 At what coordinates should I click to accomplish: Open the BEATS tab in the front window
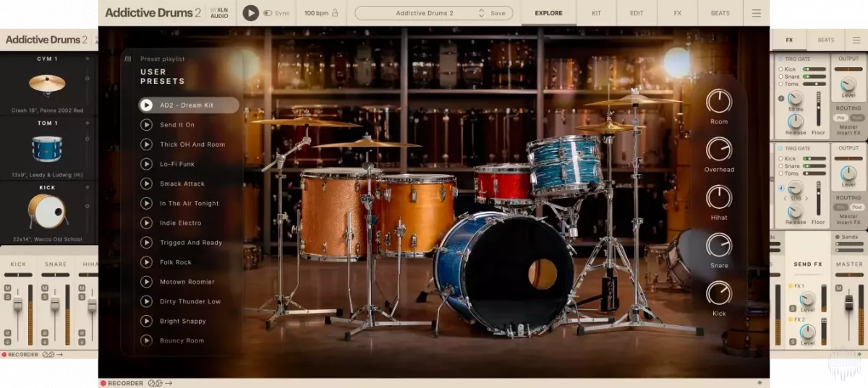tap(720, 13)
